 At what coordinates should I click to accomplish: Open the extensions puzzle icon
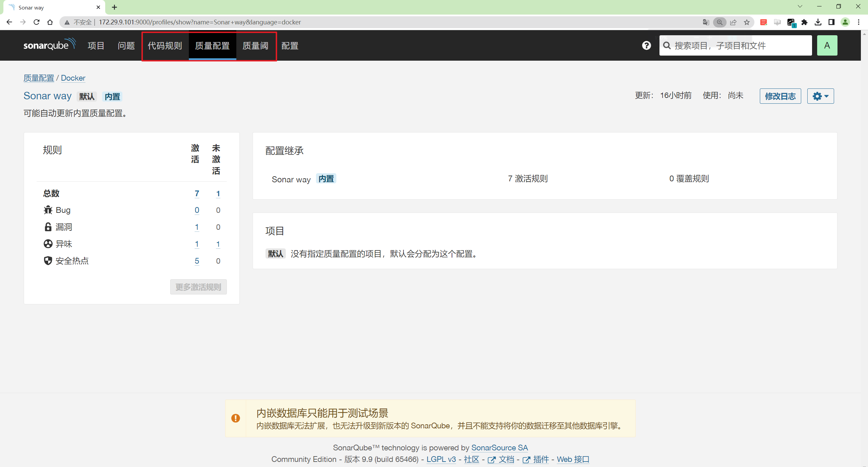[x=804, y=22]
